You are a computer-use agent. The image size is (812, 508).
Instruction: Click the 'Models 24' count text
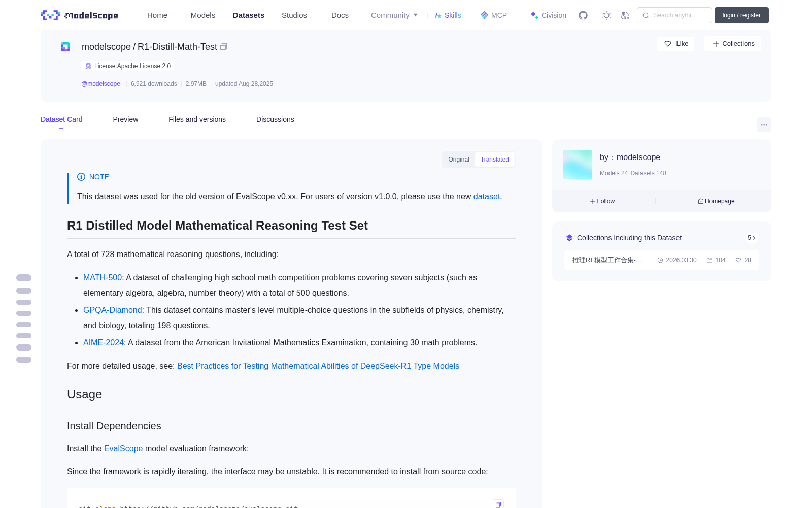[x=614, y=173]
